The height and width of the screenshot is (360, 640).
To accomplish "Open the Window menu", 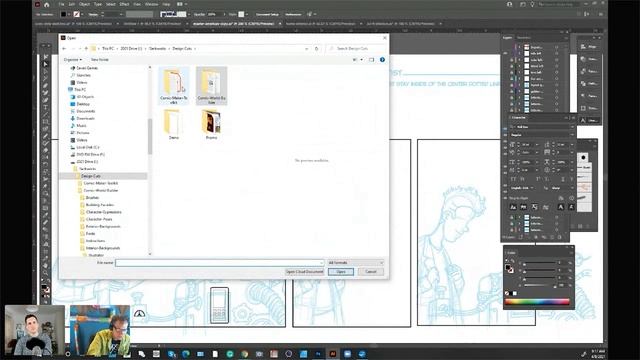I will tap(151, 4).
